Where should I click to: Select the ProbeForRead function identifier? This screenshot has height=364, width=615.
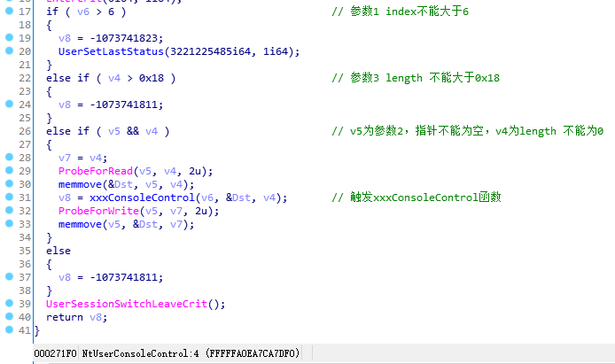pyautogui.click(x=96, y=171)
